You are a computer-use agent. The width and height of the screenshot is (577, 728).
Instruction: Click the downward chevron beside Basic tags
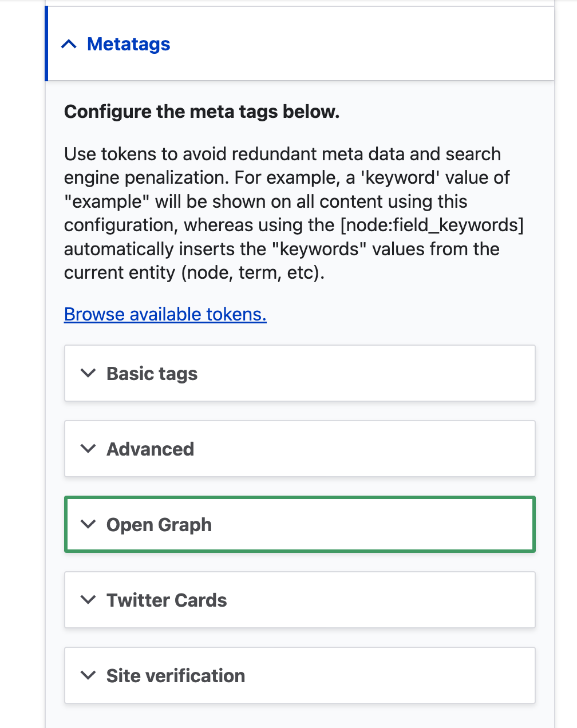tap(88, 373)
